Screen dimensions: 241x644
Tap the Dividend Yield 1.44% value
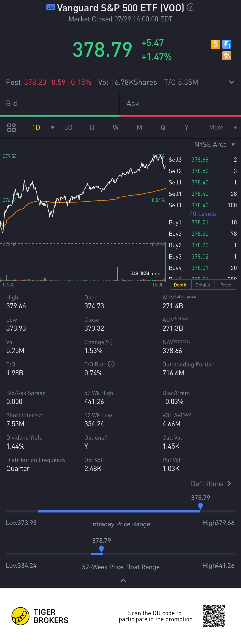pos(15,446)
